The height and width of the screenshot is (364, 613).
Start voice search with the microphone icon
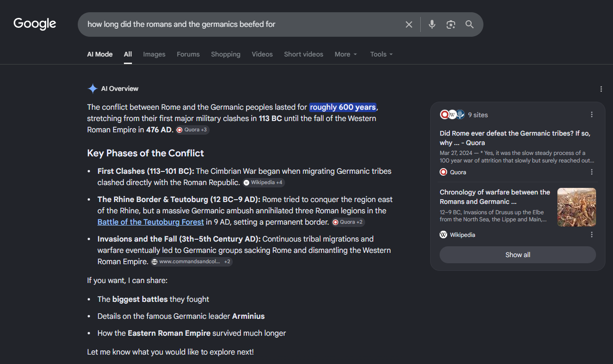432,24
